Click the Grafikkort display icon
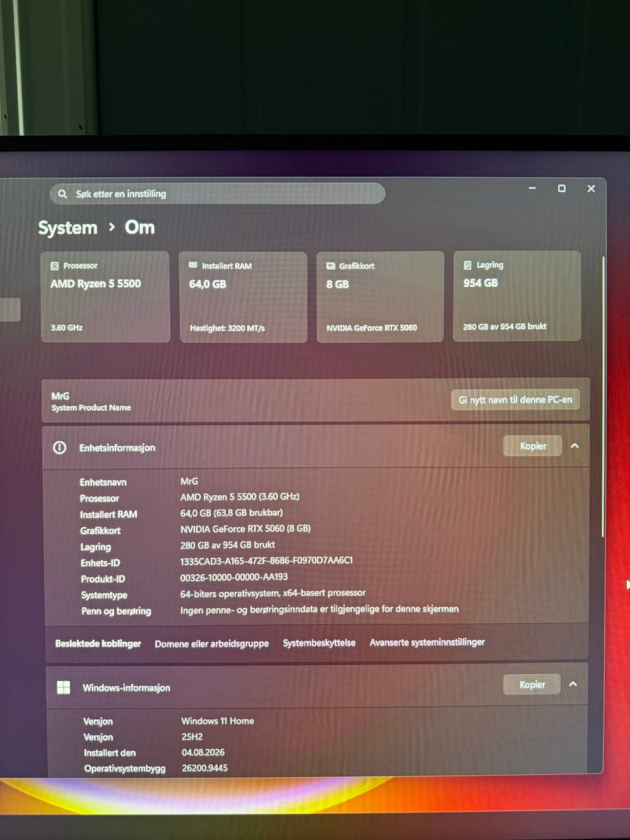The height and width of the screenshot is (840, 630). click(331, 266)
